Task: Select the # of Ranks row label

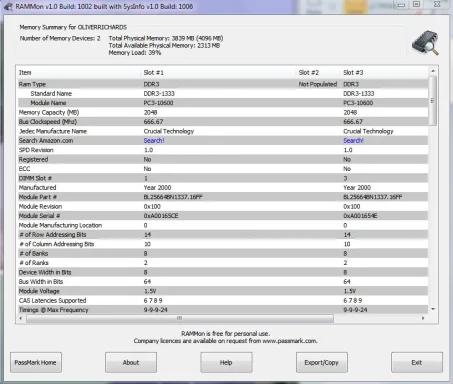Action: tap(34, 263)
